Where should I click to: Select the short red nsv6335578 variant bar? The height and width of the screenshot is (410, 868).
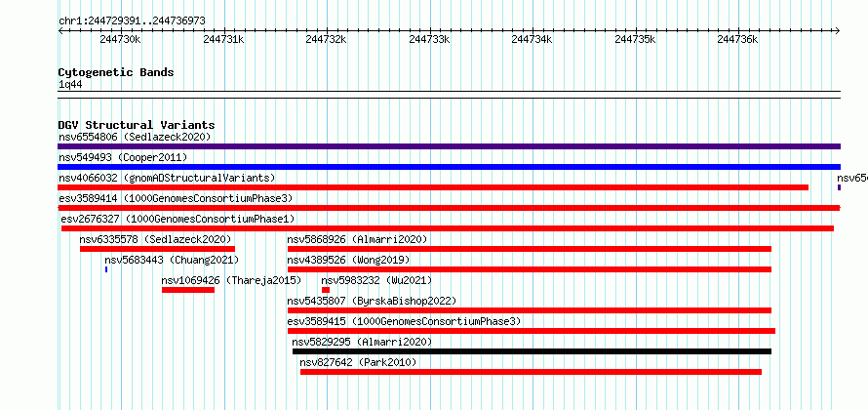(157, 249)
